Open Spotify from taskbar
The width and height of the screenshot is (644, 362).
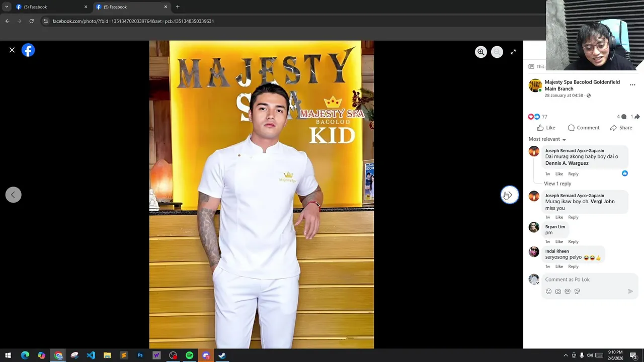coord(190,355)
